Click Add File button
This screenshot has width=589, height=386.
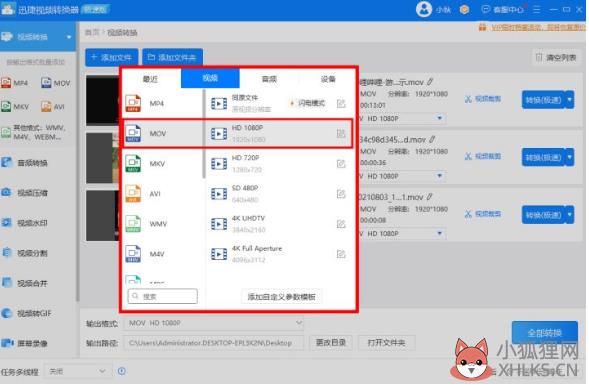point(112,57)
